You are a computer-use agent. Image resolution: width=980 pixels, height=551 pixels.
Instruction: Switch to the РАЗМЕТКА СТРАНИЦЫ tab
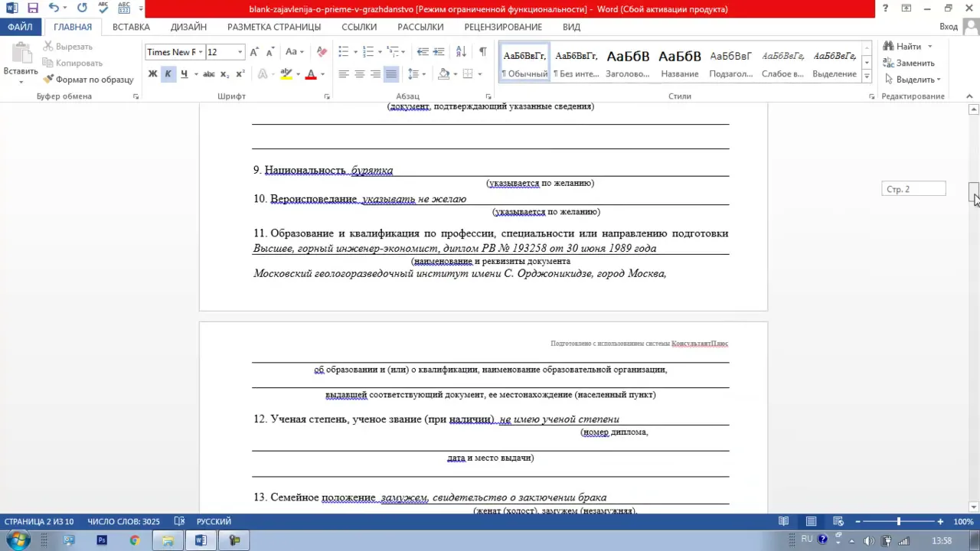click(x=274, y=27)
